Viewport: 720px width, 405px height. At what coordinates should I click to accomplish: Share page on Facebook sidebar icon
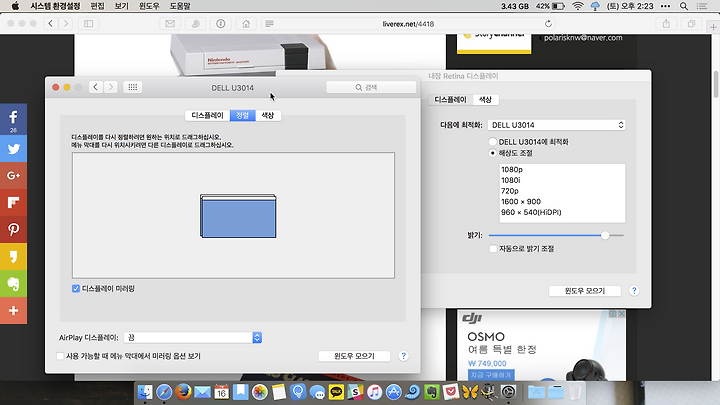[x=13, y=119]
